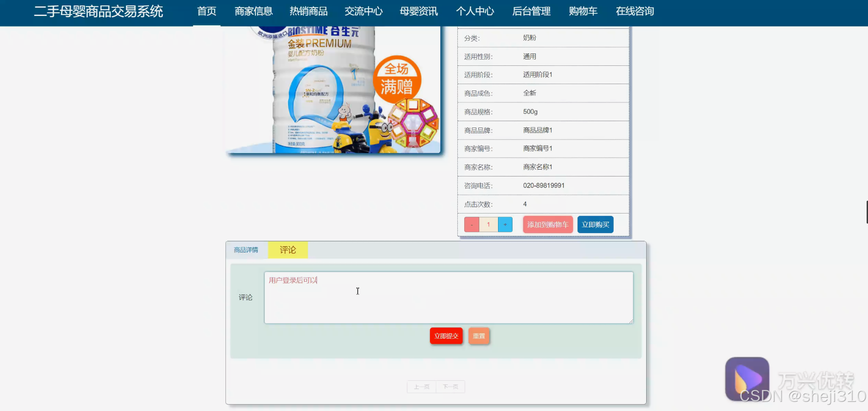Focus the 评论 comment text area
Screen dimensions: 868x411
click(449, 298)
